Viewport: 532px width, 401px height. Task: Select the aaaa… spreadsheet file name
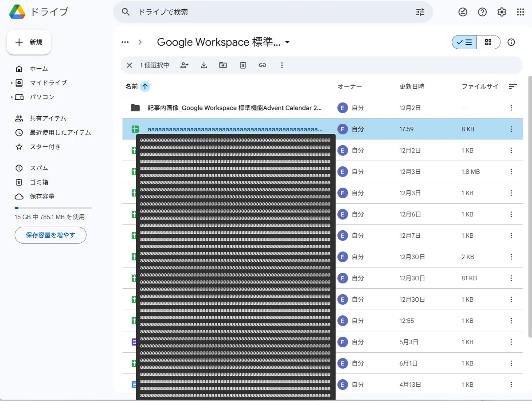235,129
